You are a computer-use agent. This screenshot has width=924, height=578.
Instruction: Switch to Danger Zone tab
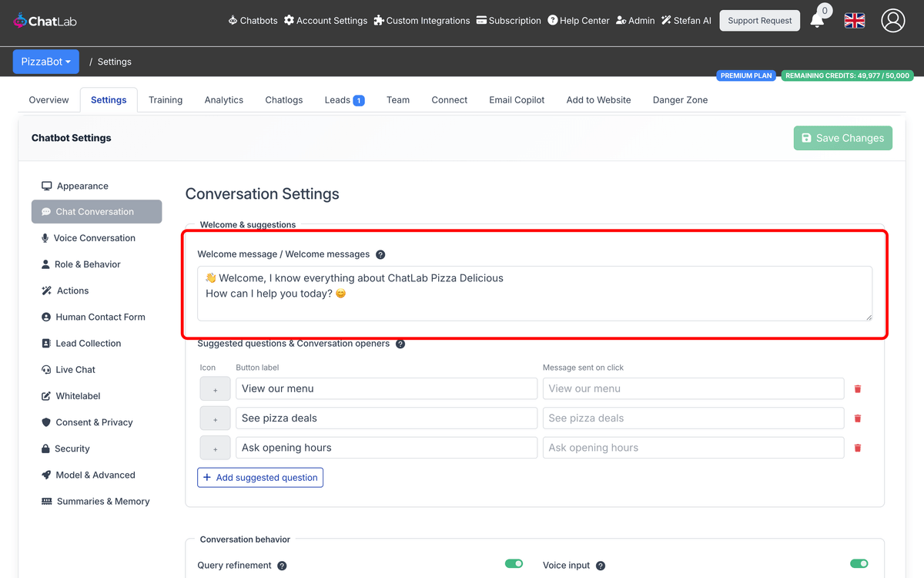pyautogui.click(x=680, y=100)
